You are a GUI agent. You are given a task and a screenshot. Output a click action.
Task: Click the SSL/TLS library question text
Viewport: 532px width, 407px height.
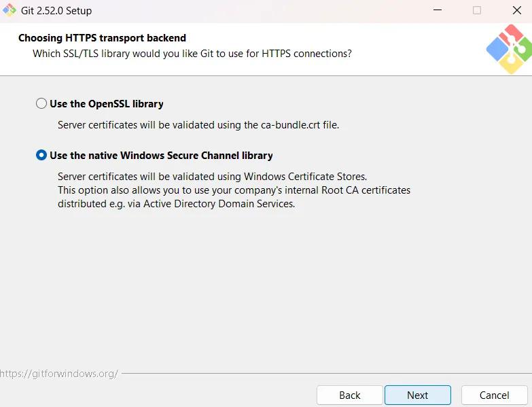pos(192,53)
